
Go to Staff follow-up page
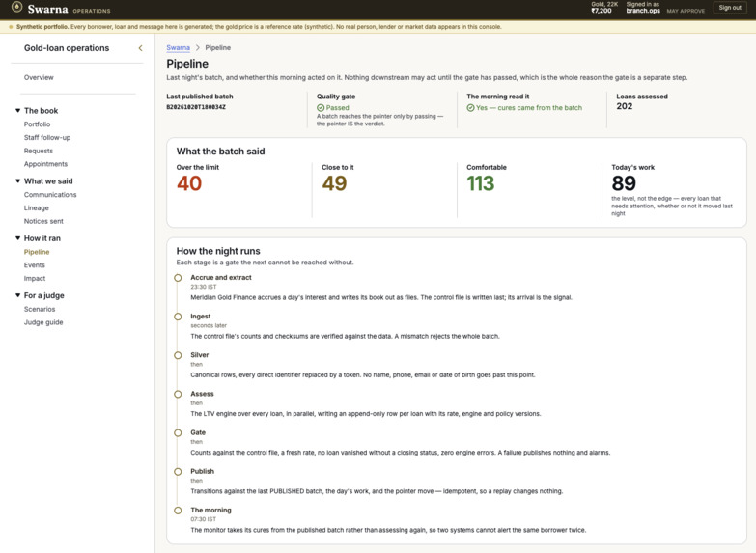tap(47, 137)
